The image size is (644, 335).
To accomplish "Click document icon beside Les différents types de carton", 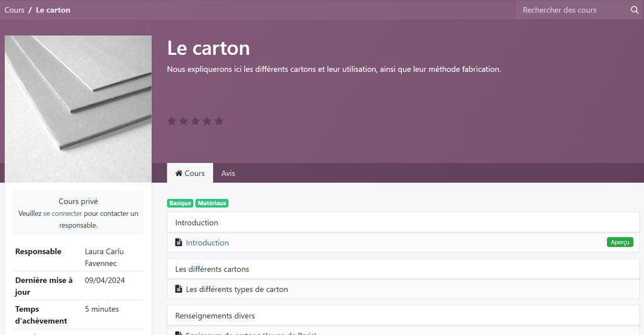I will tap(179, 289).
